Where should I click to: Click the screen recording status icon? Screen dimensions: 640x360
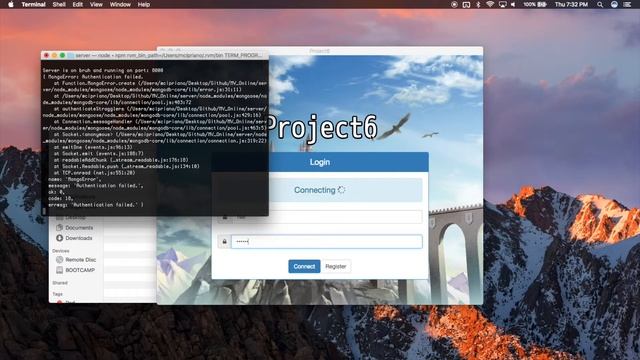[454, 4]
